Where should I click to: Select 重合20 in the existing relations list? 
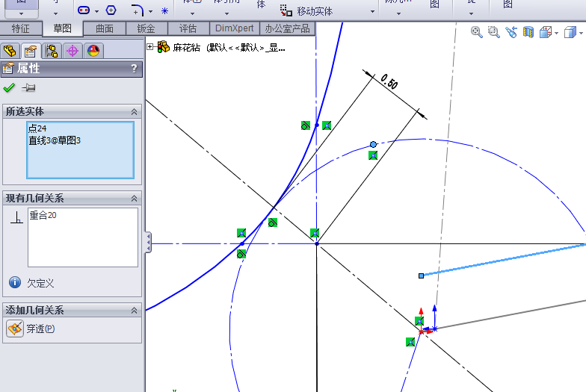click(x=43, y=215)
